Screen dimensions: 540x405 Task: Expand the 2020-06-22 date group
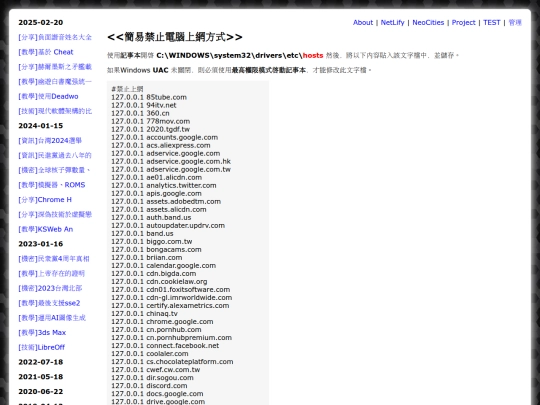tap(41, 392)
